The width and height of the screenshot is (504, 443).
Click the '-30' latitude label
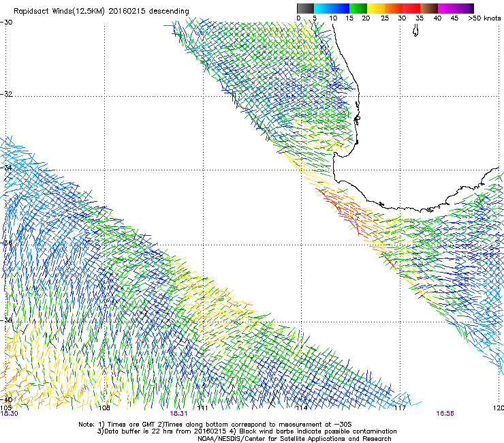[6, 22]
